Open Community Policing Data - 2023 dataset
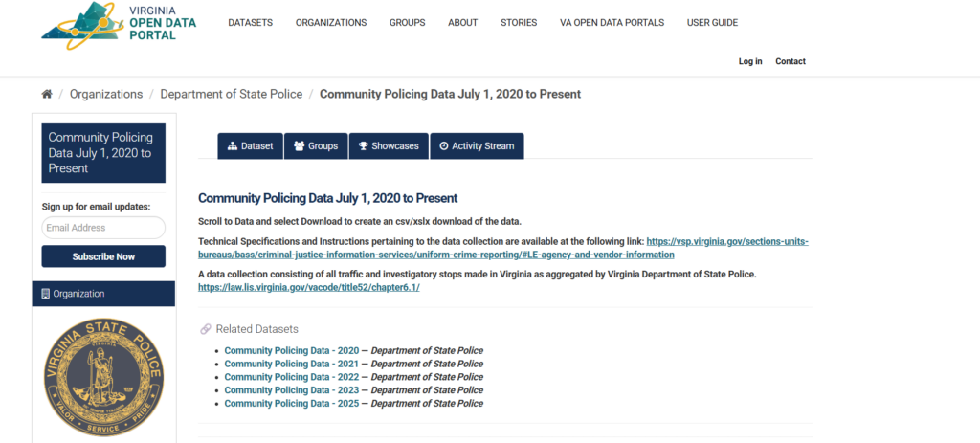Screen dimensions: 980x443 (x=291, y=390)
